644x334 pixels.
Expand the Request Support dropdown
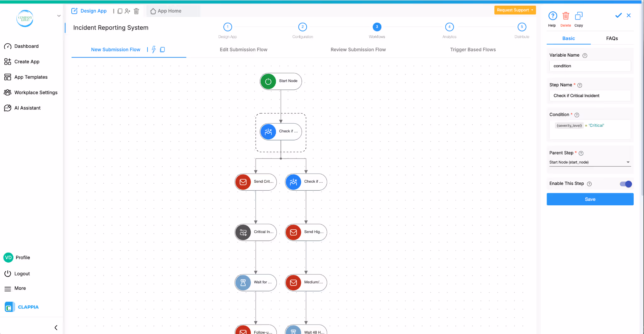(x=515, y=10)
